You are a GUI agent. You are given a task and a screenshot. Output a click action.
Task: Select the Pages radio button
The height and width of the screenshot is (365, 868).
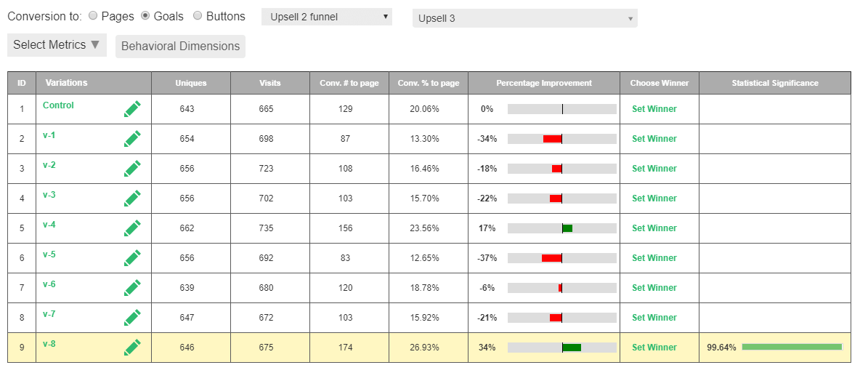93,16
